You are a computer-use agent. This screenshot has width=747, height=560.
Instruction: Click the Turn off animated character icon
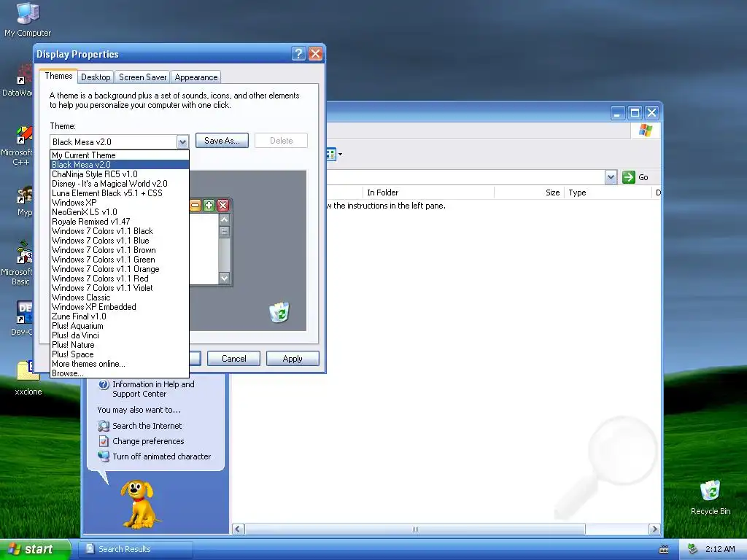104,456
